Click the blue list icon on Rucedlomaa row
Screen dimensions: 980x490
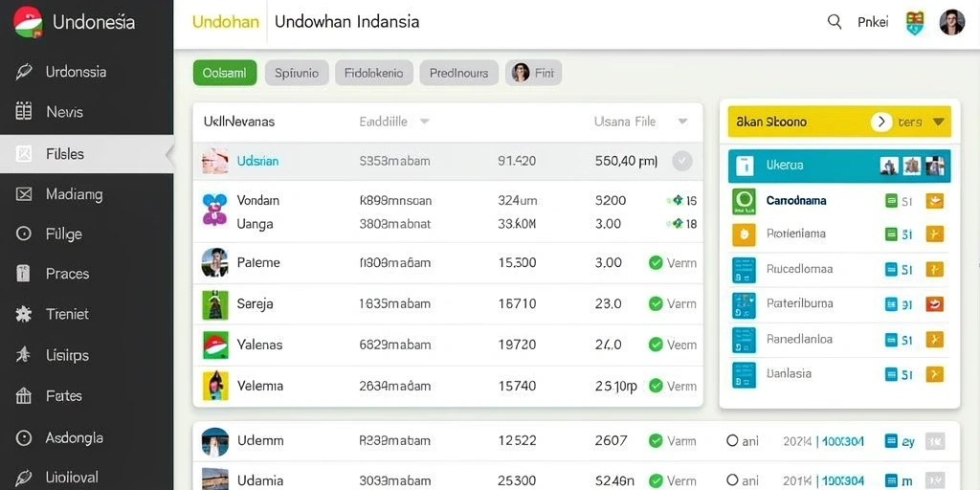[x=892, y=270]
